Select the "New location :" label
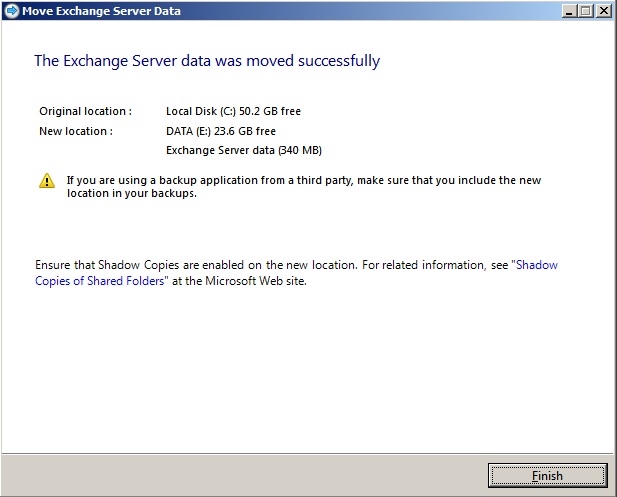The height and width of the screenshot is (497, 617). [76, 131]
